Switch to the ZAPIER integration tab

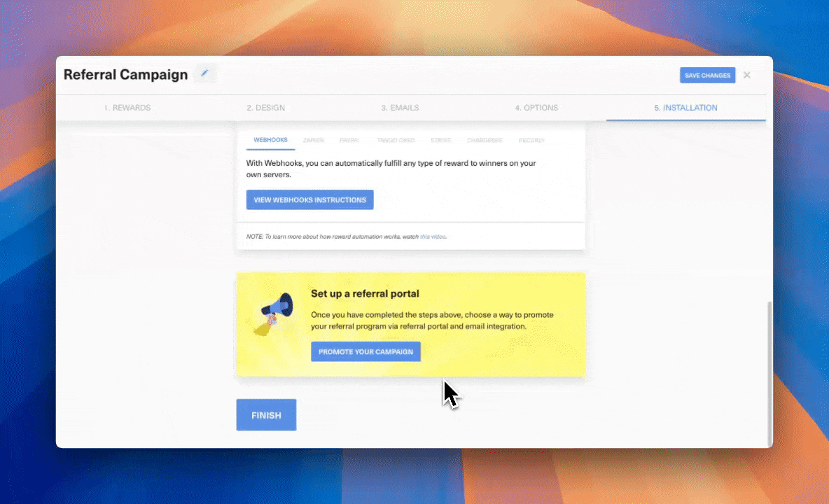314,140
